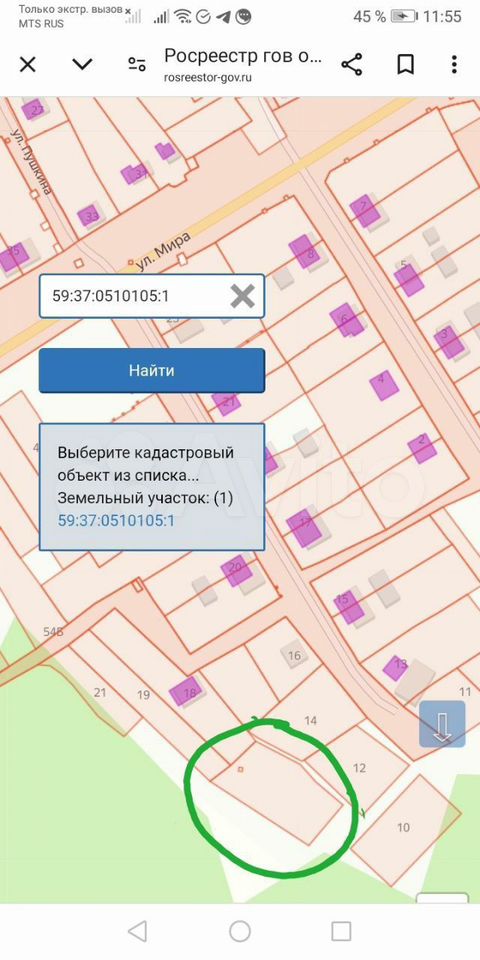The width and height of the screenshot is (480, 960).
Task: Tap the Android home circle button
Action: (x=240, y=931)
